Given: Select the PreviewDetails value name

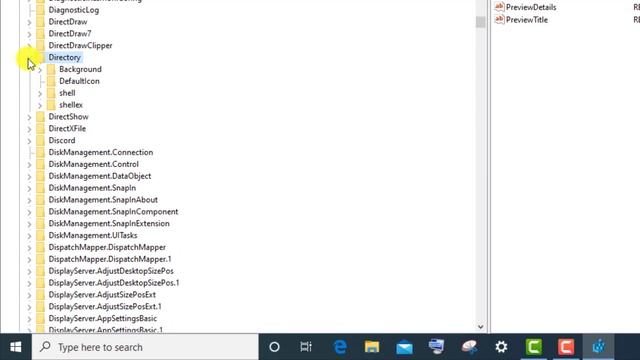Looking at the screenshot, I should coord(531,7).
